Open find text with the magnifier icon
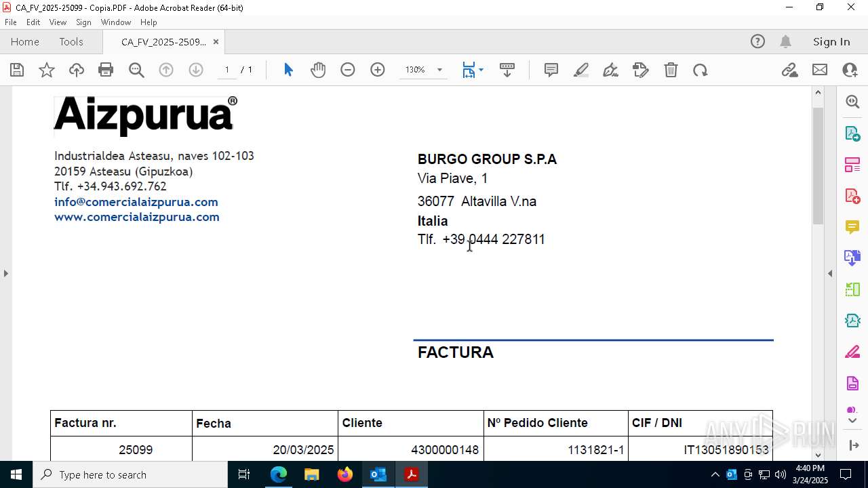The height and width of the screenshot is (488, 868). [136, 70]
